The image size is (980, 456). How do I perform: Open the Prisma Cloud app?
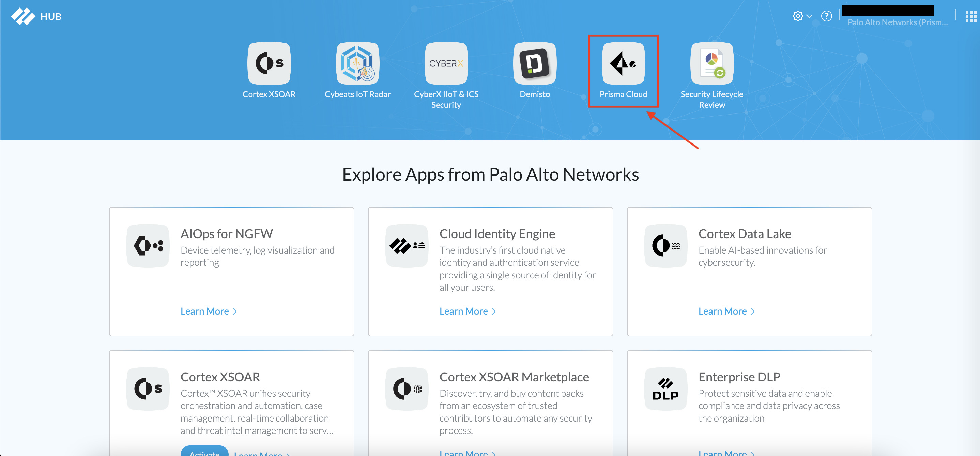623,63
